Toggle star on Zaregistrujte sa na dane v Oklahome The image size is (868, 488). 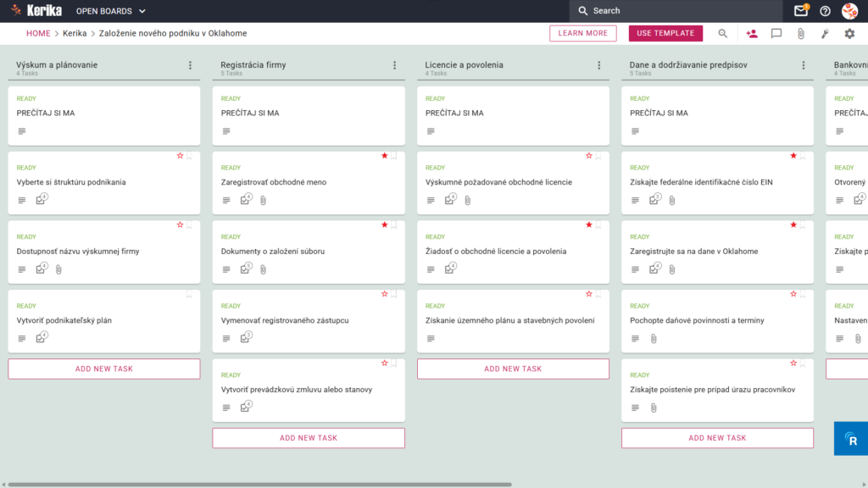coord(793,225)
